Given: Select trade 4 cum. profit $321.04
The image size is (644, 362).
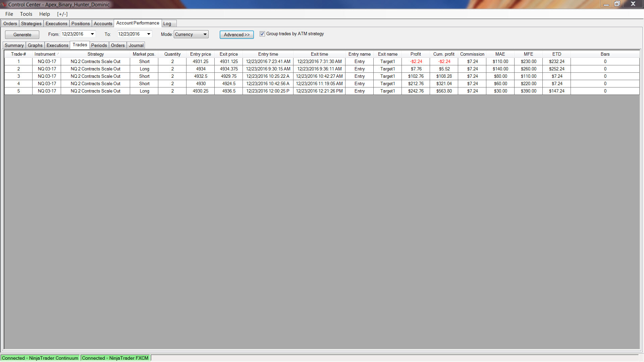Looking at the screenshot, I should [444, 83].
